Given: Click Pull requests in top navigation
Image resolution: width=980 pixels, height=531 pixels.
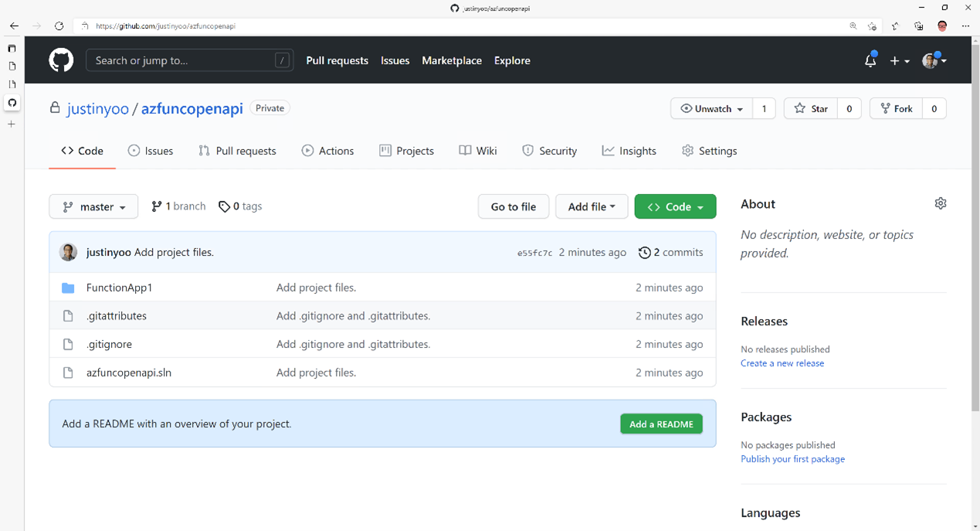Looking at the screenshot, I should tap(337, 60).
